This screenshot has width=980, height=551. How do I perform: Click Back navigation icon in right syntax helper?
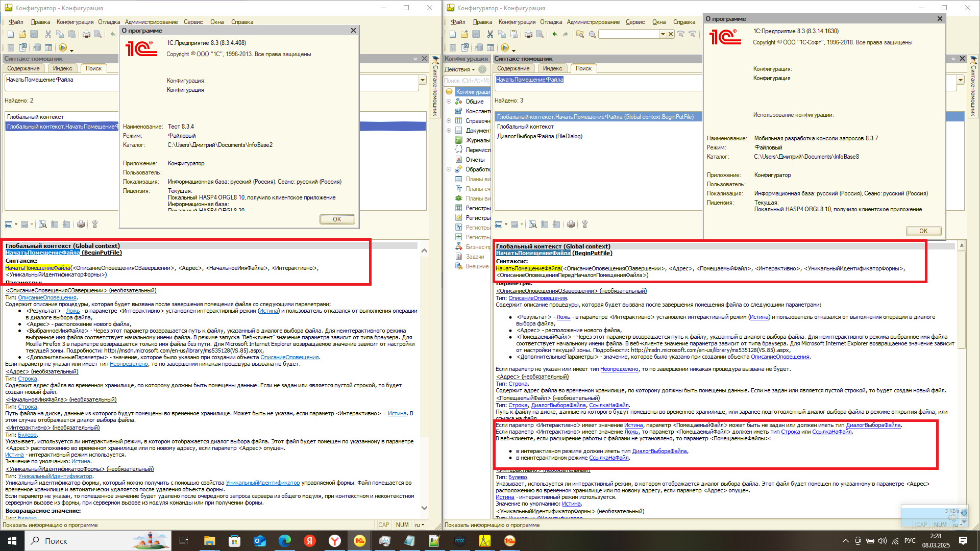[x=499, y=224]
